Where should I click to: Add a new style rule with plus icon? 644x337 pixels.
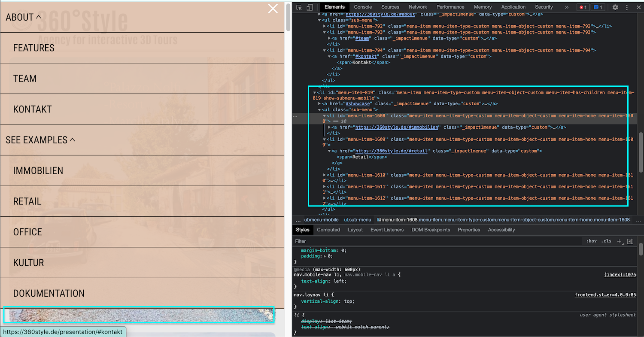click(619, 241)
